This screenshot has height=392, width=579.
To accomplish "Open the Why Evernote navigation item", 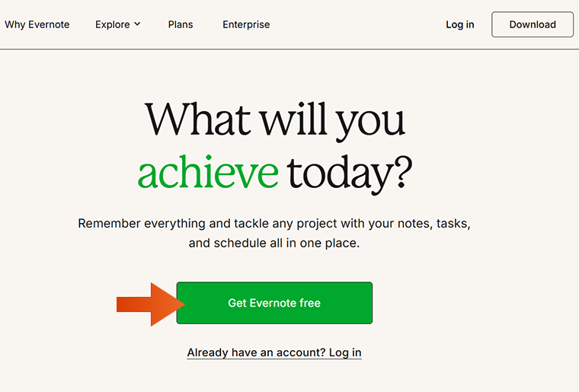I will click(37, 24).
